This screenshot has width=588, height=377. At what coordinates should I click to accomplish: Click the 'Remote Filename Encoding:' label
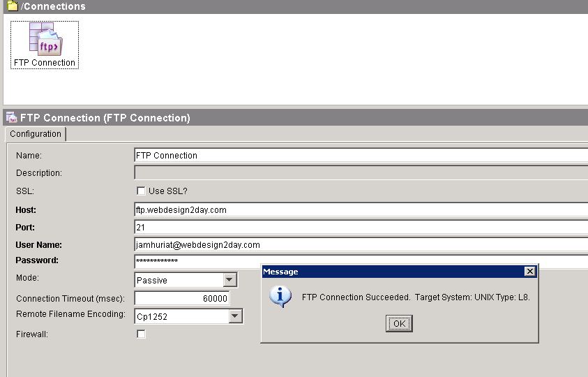point(70,314)
